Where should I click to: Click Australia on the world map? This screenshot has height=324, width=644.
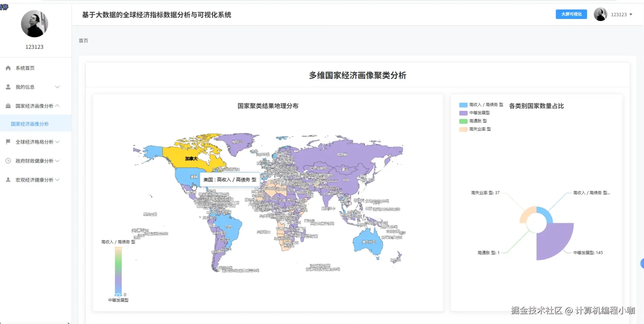[x=368, y=243]
